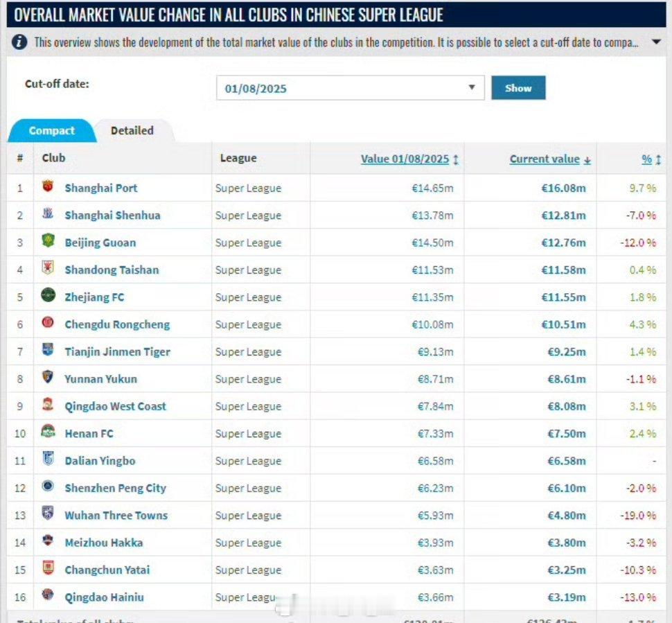This screenshot has width=672, height=623.
Task: Click Meizhou Hakka current value €3.80m
Action: [567, 543]
